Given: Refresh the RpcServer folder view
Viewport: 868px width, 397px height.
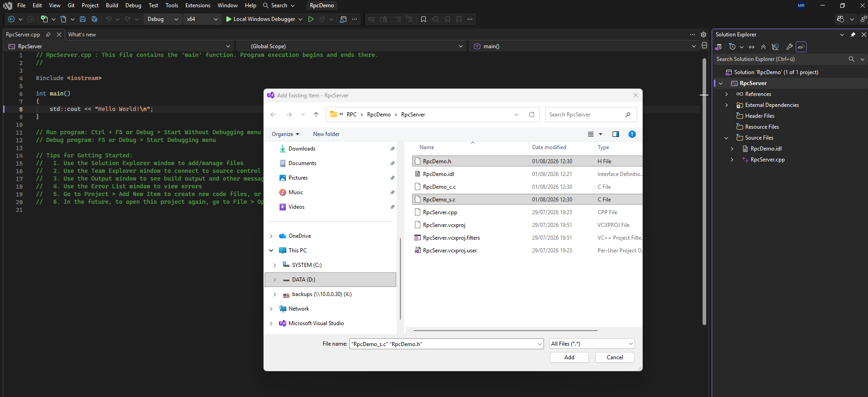Looking at the screenshot, I should point(531,115).
